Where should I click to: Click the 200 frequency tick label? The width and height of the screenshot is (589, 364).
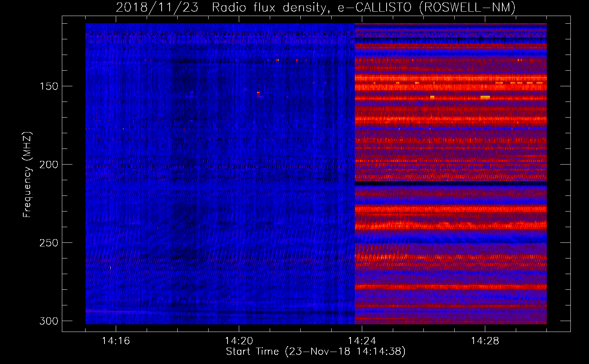[x=48, y=165]
